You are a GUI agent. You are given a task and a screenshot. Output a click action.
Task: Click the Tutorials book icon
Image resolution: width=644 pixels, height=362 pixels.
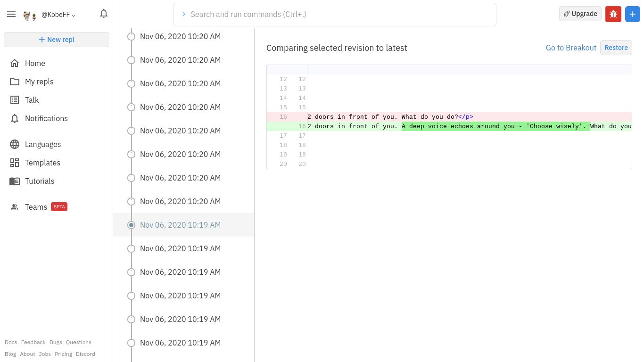(x=15, y=181)
